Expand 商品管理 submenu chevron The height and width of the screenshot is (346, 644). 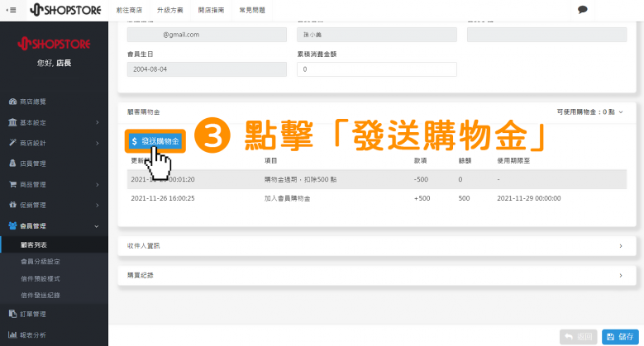point(98,185)
